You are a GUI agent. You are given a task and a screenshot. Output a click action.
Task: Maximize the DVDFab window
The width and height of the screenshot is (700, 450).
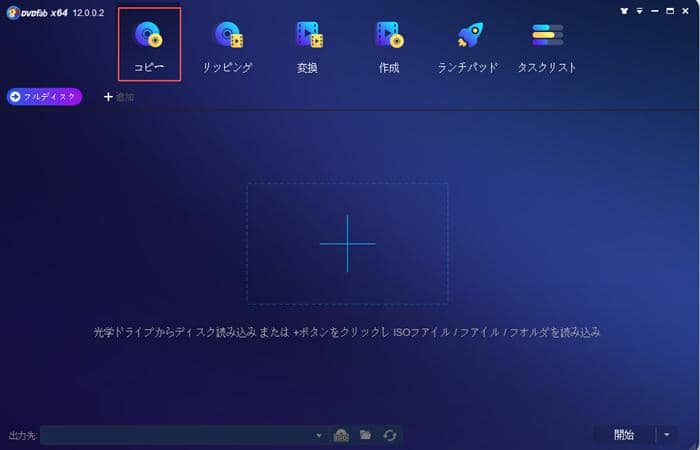(x=671, y=9)
